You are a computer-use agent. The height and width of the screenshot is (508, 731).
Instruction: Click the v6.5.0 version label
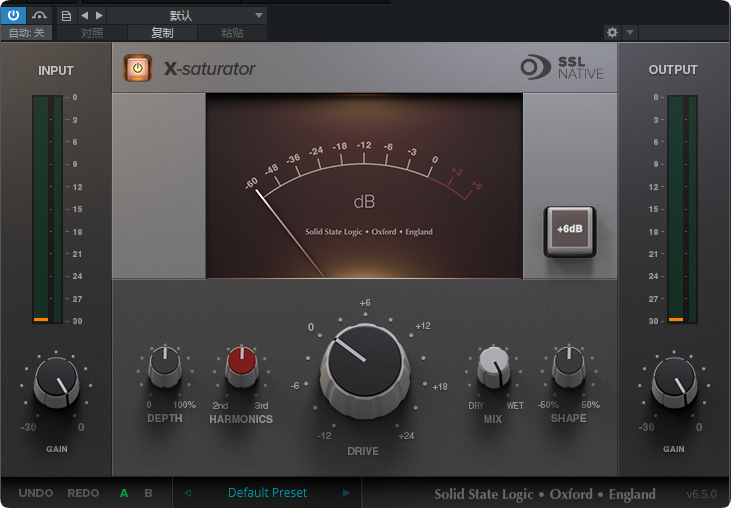click(x=701, y=494)
